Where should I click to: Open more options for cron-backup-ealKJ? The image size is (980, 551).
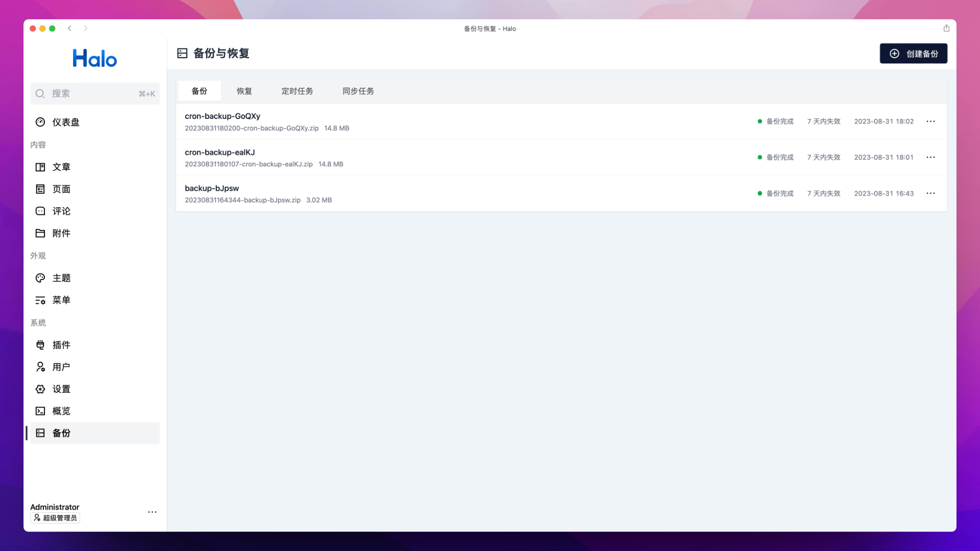click(x=930, y=157)
